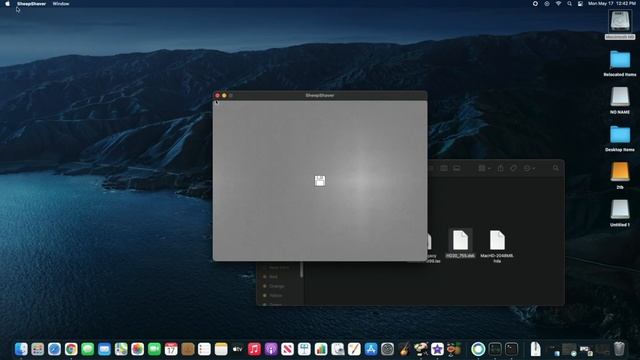
Task: Click the Finder sidebar scrollbar
Action: pos(302,269)
